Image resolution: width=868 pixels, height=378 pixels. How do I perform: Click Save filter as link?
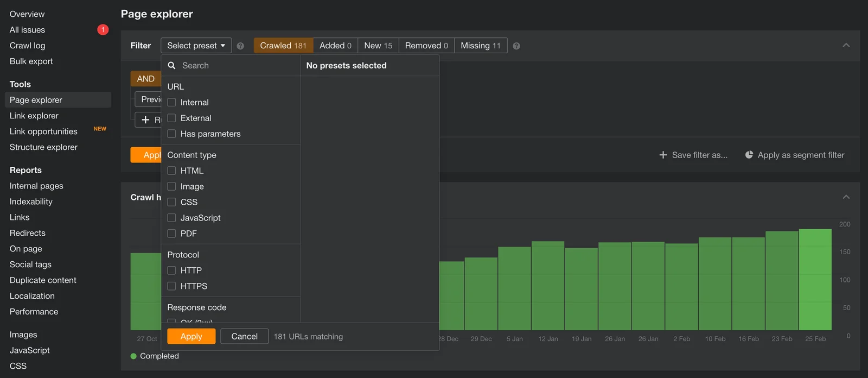click(693, 155)
